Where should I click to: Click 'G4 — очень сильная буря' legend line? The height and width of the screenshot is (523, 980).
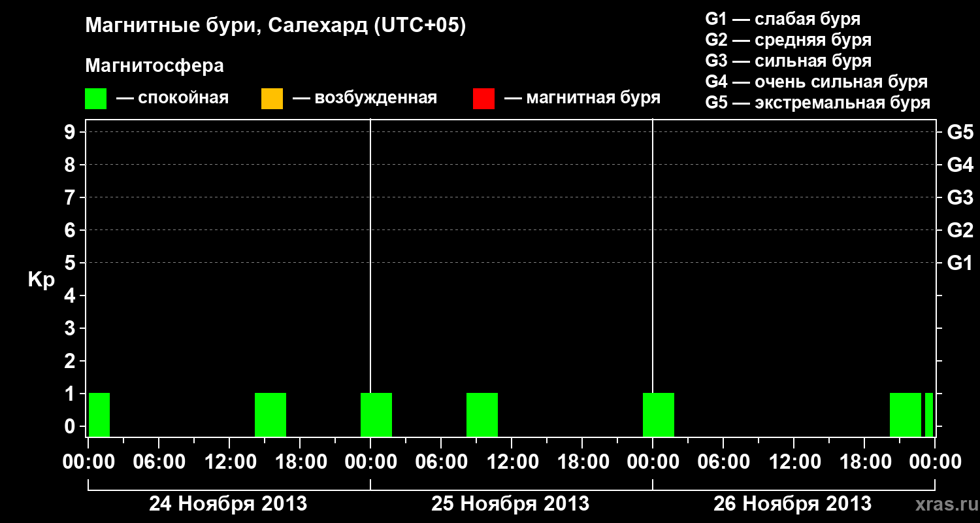coord(817,82)
